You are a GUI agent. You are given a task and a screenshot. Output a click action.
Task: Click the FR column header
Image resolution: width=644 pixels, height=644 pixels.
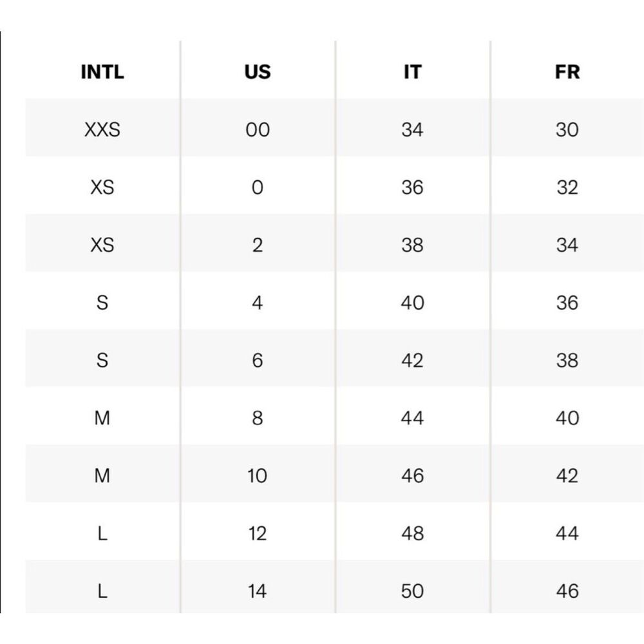tap(567, 72)
